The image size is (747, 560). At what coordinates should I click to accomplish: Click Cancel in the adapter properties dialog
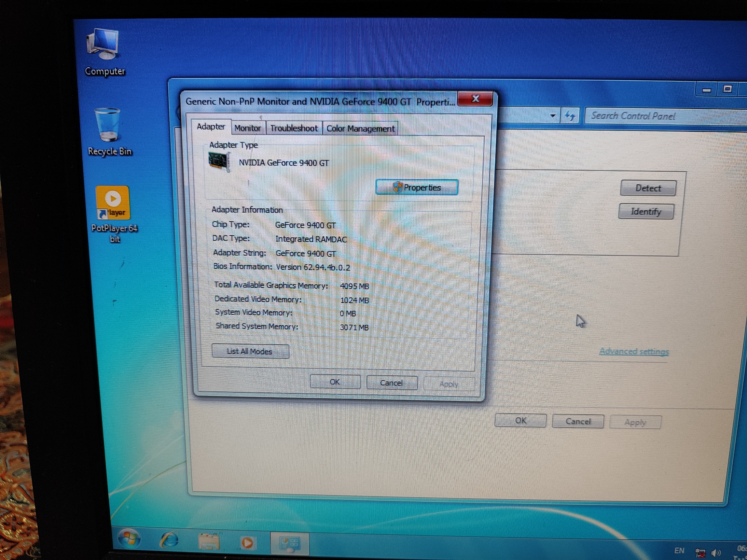pos(392,383)
